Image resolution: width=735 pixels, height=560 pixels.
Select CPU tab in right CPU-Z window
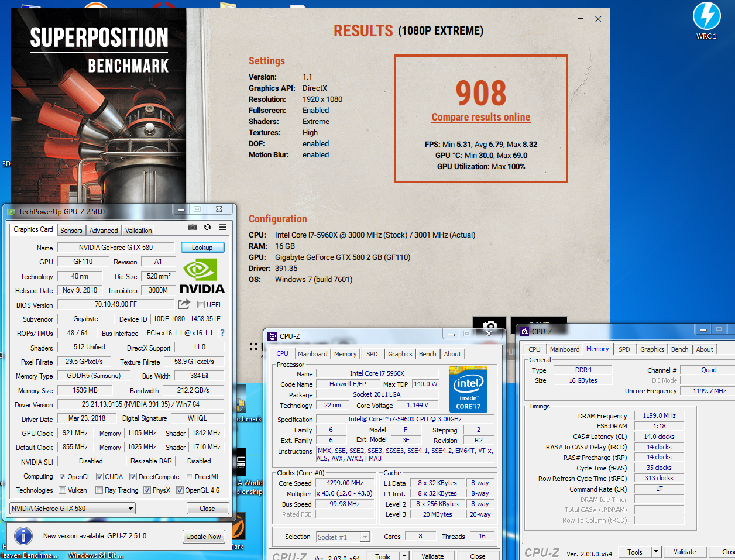pyautogui.click(x=534, y=349)
